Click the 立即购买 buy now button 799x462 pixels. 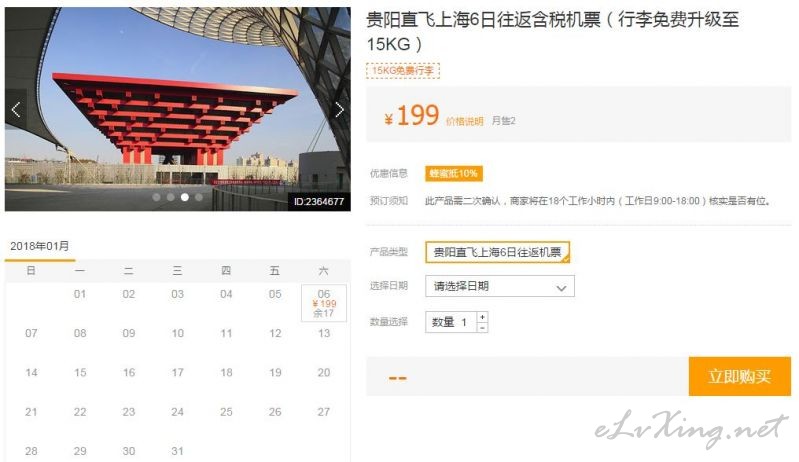click(x=740, y=376)
